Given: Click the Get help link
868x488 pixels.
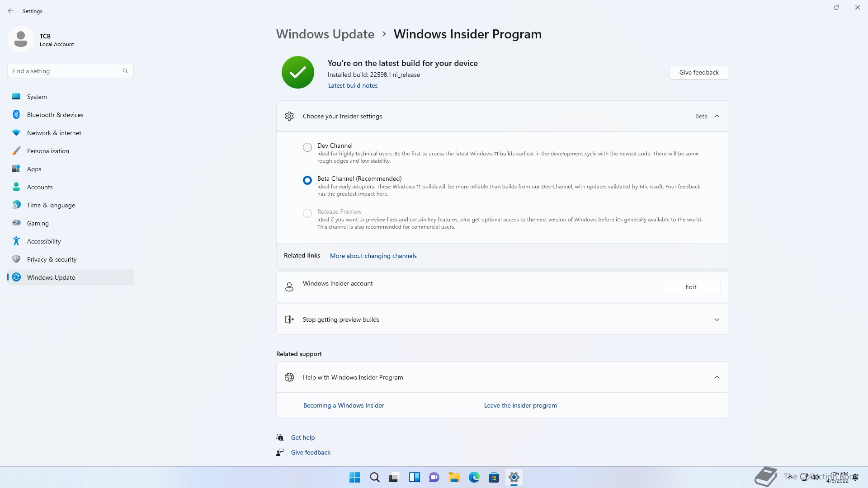Looking at the screenshot, I should [303, 437].
